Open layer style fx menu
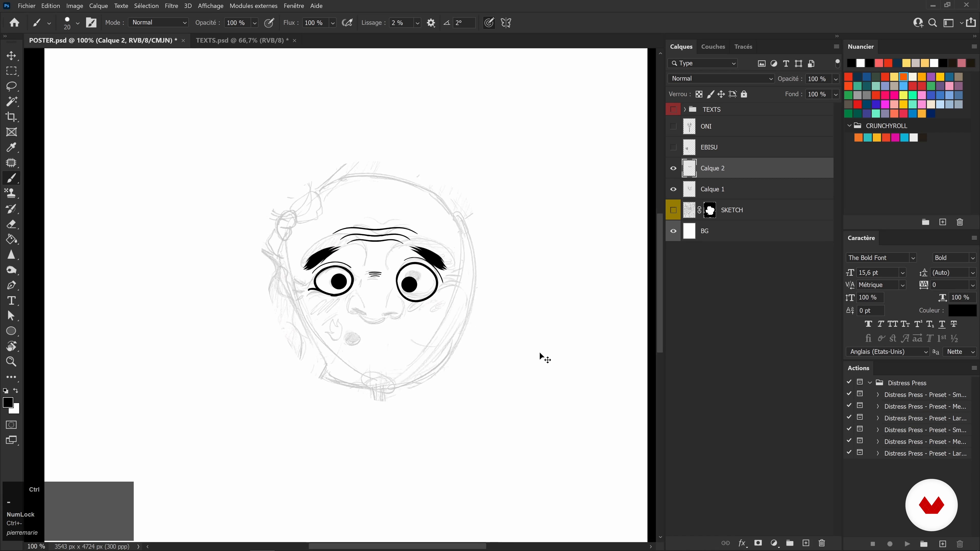 (x=742, y=543)
